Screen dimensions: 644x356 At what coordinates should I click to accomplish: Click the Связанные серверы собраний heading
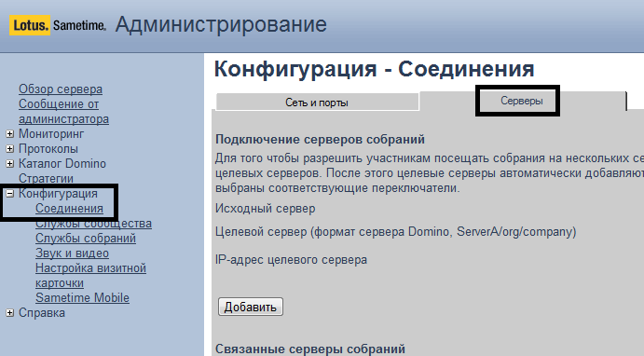(x=310, y=349)
